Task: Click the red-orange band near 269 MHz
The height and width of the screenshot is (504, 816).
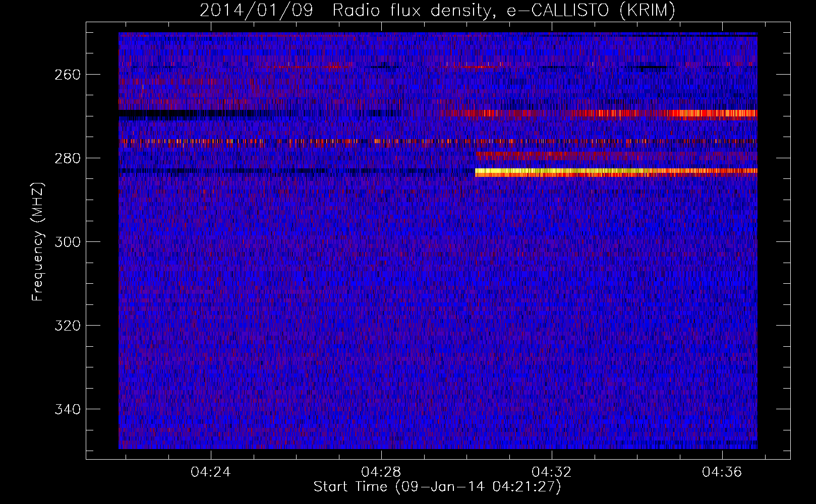Action: (x=599, y=114)
